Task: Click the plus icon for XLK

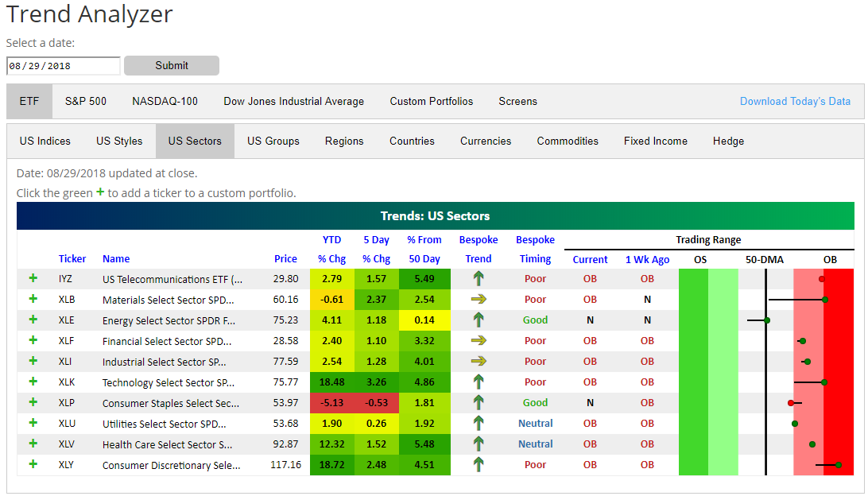Action: coord(33,382)
